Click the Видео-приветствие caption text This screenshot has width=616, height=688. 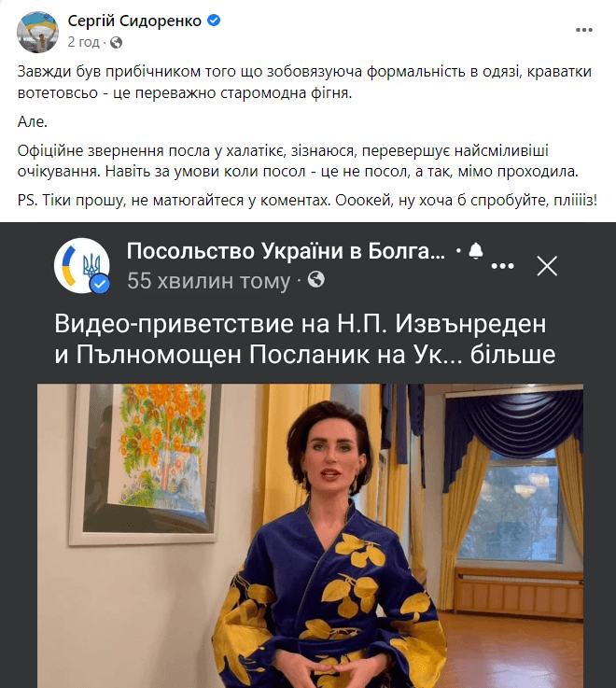301,339
